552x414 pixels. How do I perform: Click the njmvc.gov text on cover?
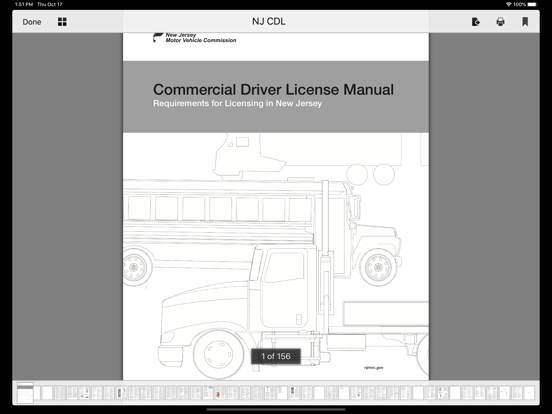coord(374,368)
